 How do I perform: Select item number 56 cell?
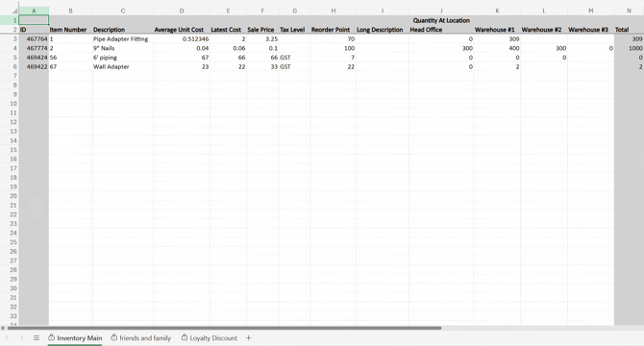pos(70,58)
